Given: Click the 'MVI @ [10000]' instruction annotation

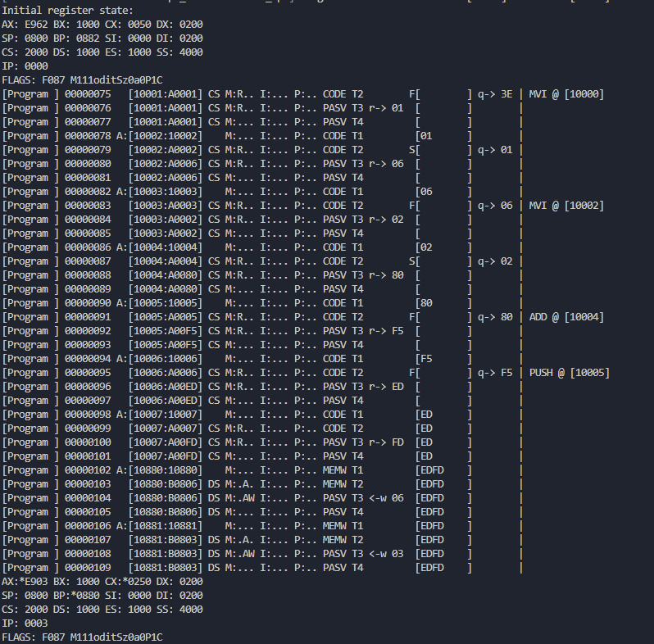Looking at the screenshot, I should tap(566, 94).
